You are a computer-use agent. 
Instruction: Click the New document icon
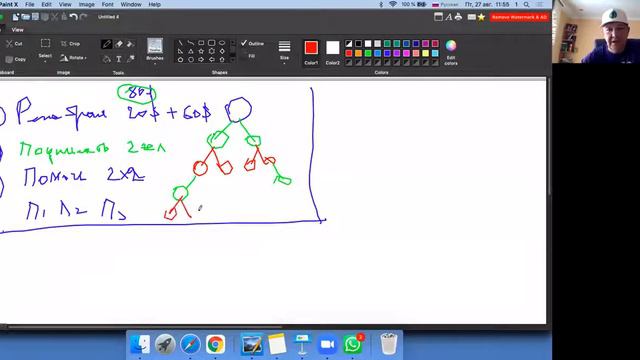click(x=16, y=17)
